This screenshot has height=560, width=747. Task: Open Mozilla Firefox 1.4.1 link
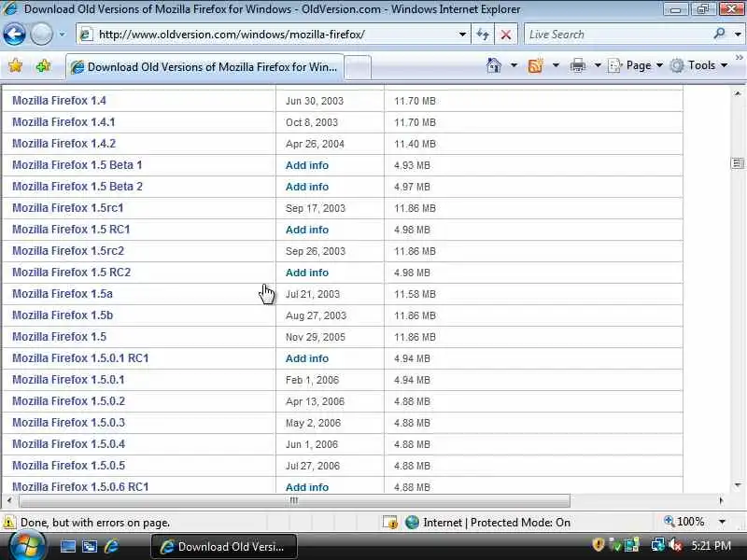[63, 122]
